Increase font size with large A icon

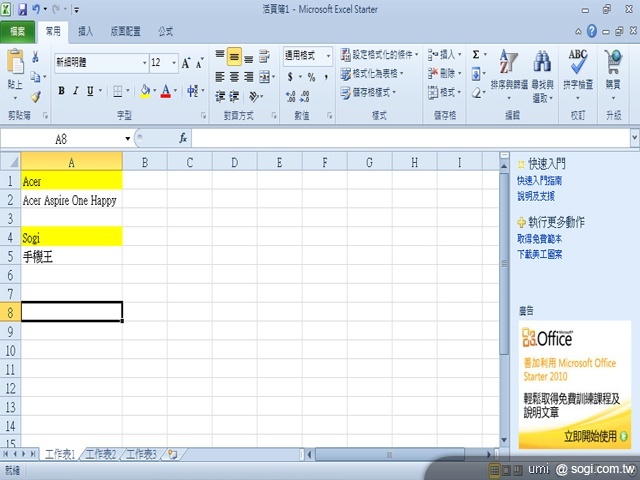[x=186, y=63]
